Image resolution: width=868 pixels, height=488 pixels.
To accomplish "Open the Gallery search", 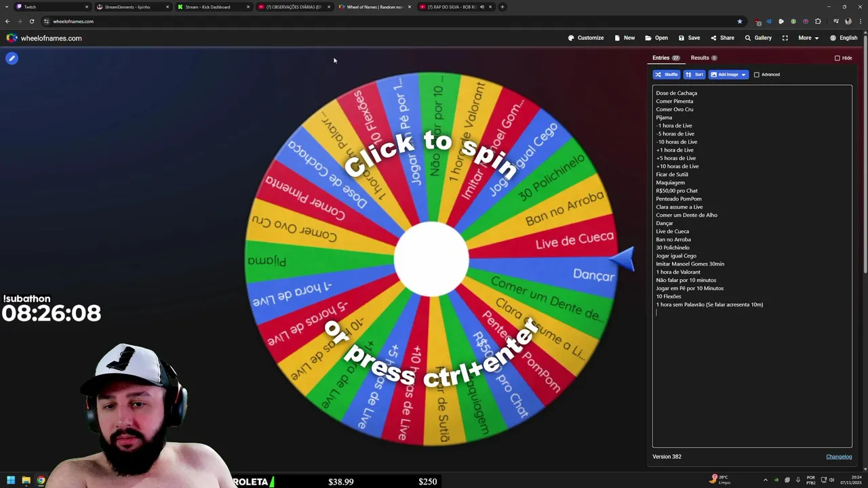I will coord(758,38).
